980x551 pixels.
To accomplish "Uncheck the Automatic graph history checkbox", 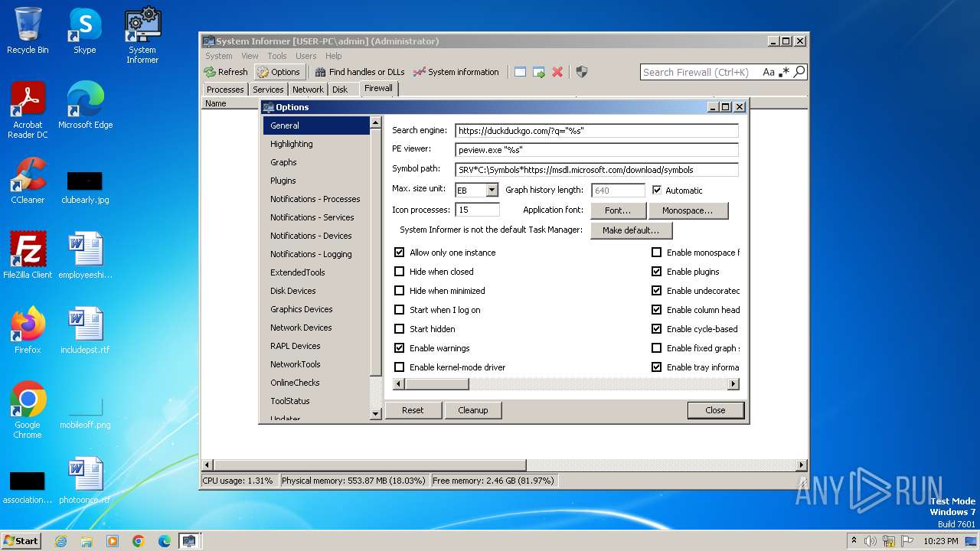I will click(657, 190).
